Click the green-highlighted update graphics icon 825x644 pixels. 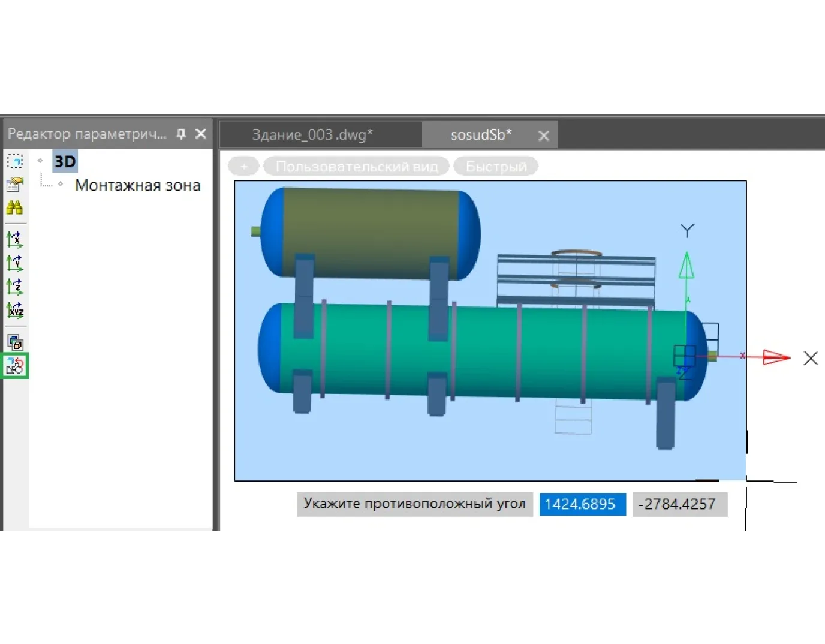tap(15, 366)
